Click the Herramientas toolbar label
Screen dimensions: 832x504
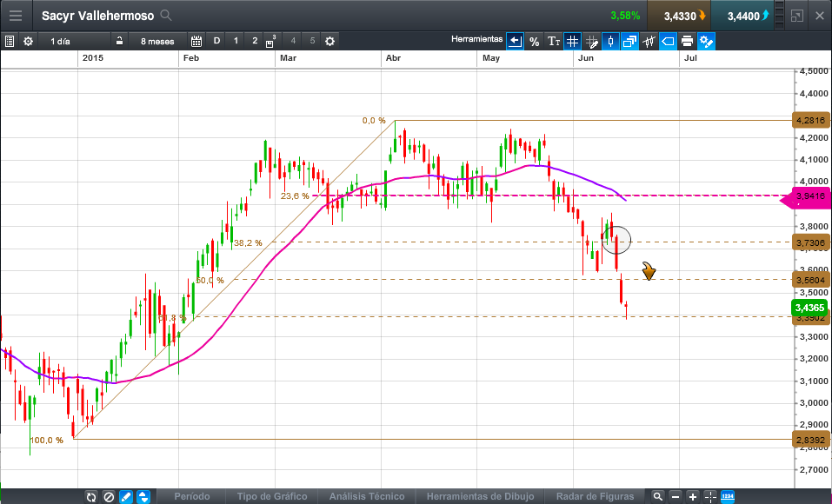coord(476,39)
